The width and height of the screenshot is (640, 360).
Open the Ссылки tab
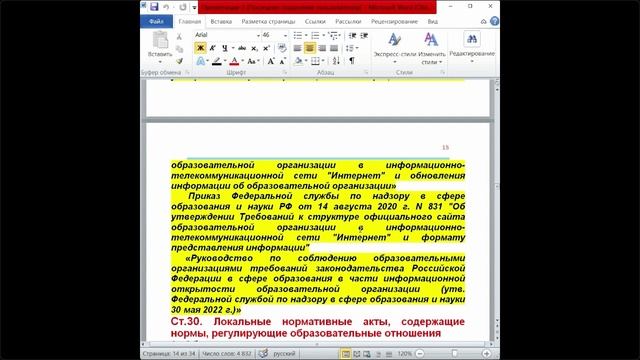coord(315,21)
